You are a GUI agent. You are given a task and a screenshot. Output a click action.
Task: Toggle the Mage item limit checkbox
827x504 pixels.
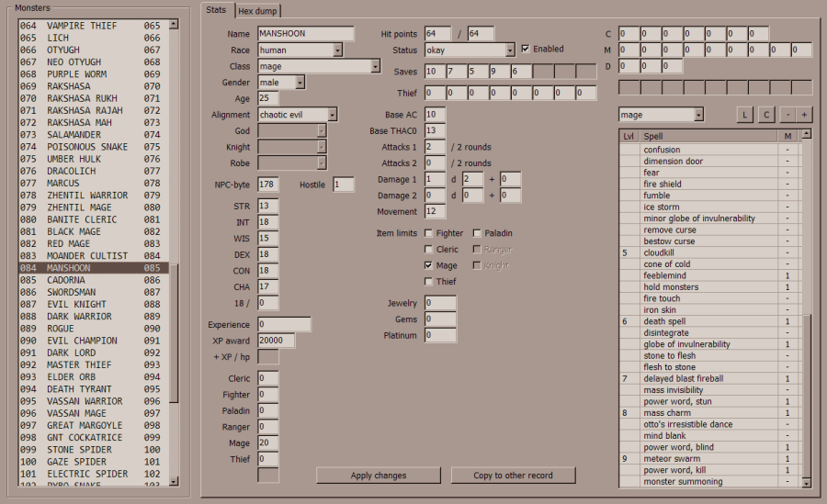[x=428, y=265]
